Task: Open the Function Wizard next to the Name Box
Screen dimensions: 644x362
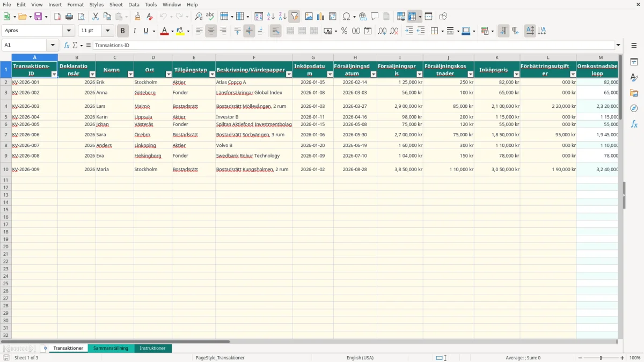Action: point(67,46)
